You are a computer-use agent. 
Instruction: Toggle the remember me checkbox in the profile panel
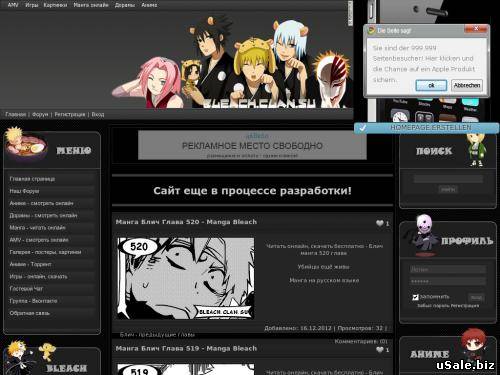(415, 297)
